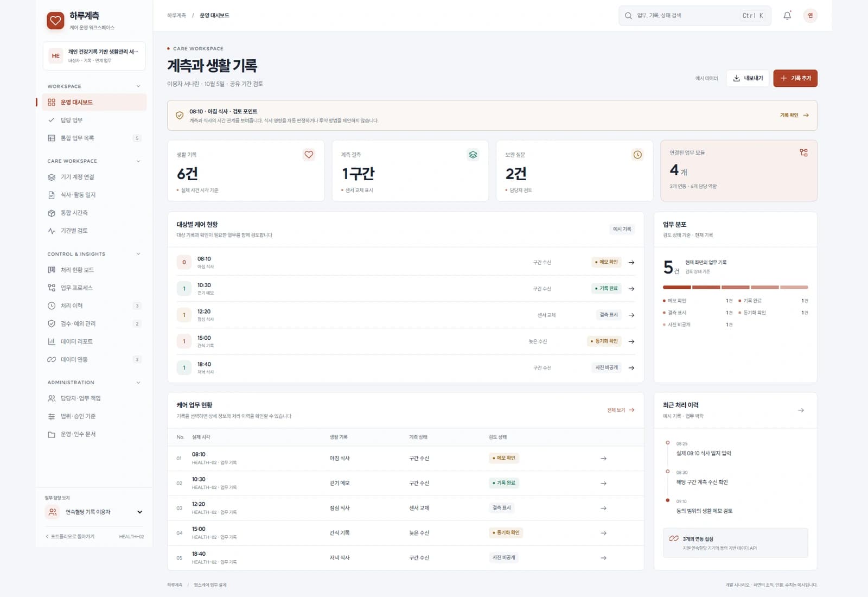
Task: Open the HE workspace switcher card
Action: click(94, 56)
